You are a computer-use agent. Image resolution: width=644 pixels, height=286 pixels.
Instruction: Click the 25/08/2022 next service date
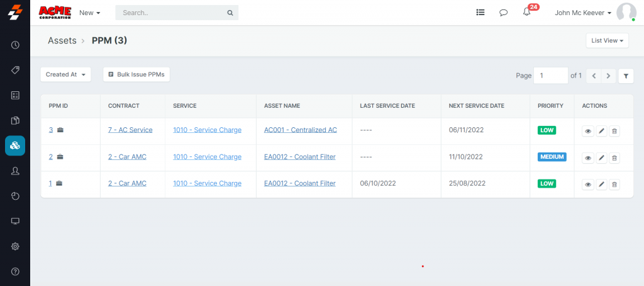coord(467,183)
